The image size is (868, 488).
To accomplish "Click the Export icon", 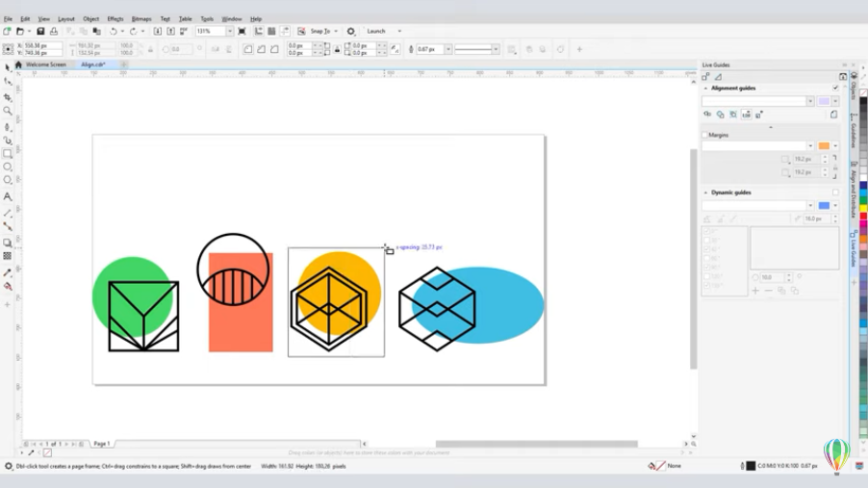I will (170, 31).
